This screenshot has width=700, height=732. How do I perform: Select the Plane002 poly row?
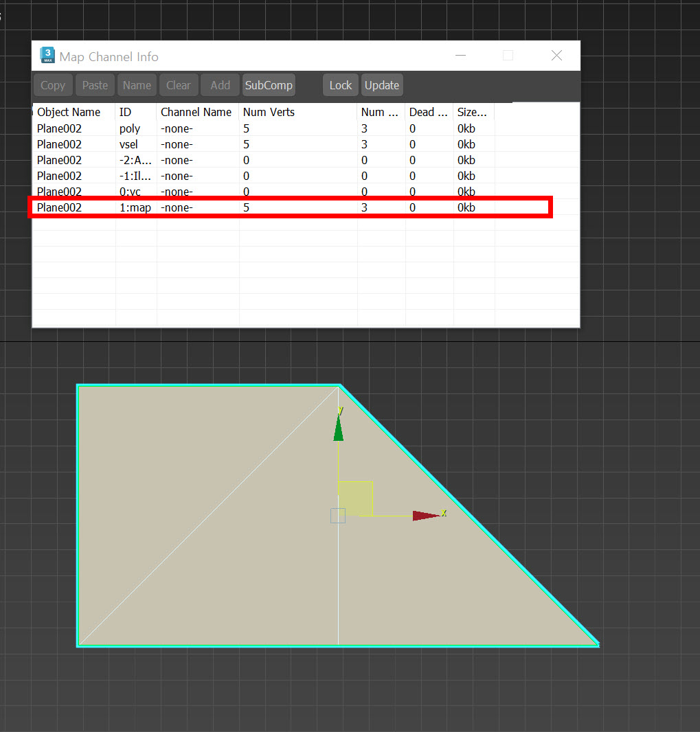[306, 128]
